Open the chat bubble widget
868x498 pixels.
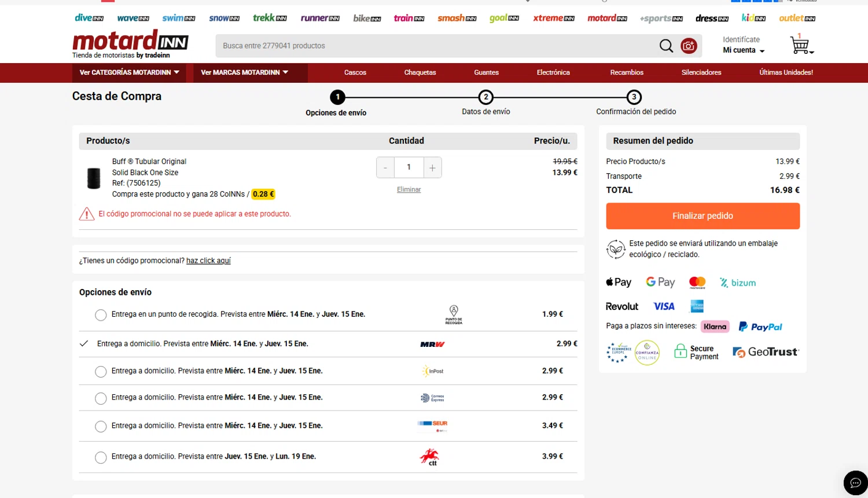click(x=855, y=483)
